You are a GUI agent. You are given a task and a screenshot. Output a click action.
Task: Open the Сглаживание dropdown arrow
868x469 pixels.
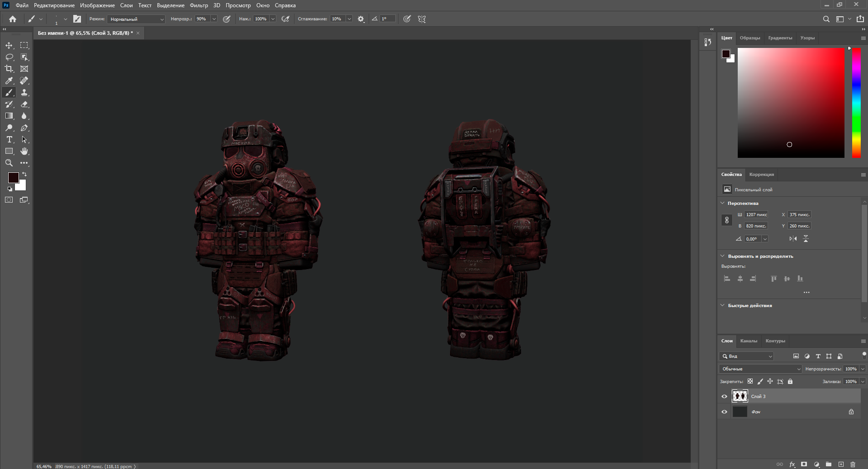[x=349, y=19]
